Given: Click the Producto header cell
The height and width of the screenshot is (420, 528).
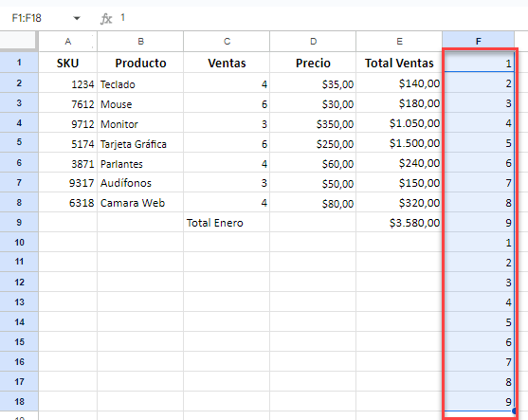Looking at the screenshot, I should (x=140, y=63).
